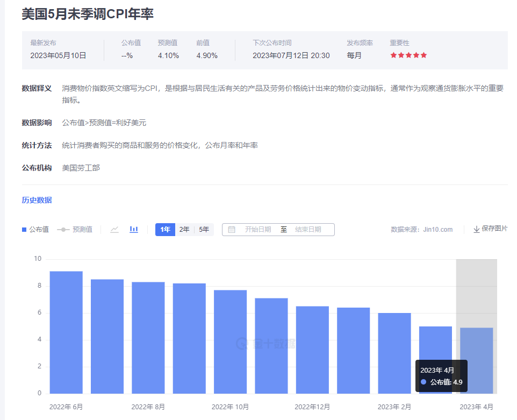Image resolution: width=517 pixels, height=420 pixels.
Task: Click the 保存图片 button
Action: coord(490,229)
